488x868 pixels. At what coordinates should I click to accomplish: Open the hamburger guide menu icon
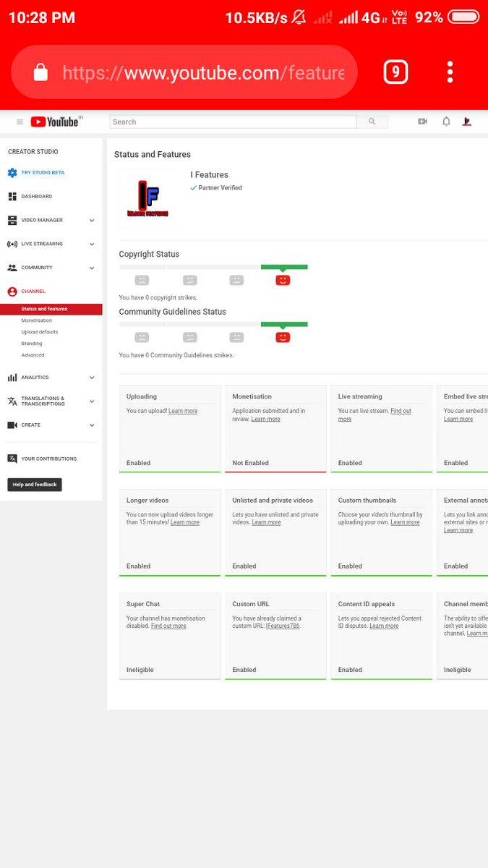coord(20,122)
